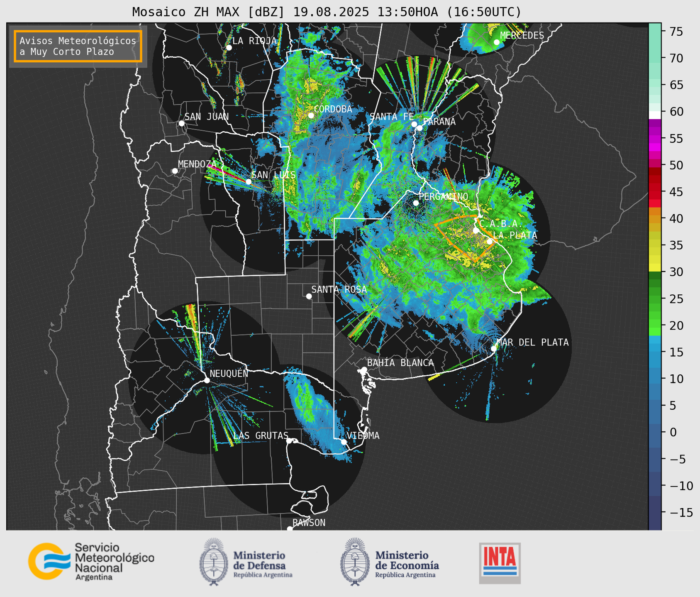Select the MAR DEL PLATA marker dot

(494, 349)
